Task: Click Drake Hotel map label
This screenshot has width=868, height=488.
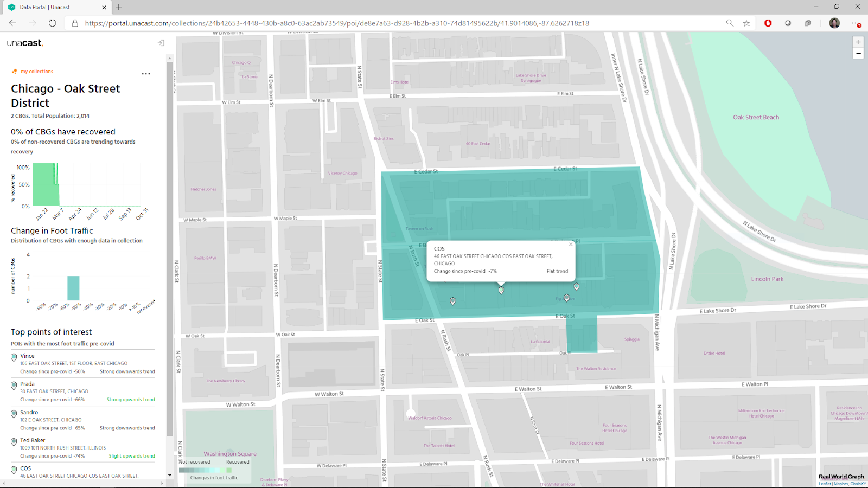Action: [x=714, y=354]
